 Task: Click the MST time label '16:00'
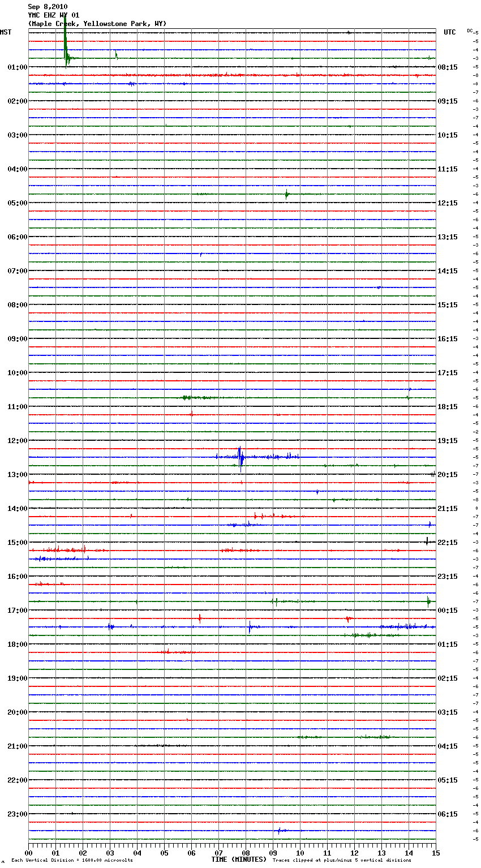click(x=18, y=577)
